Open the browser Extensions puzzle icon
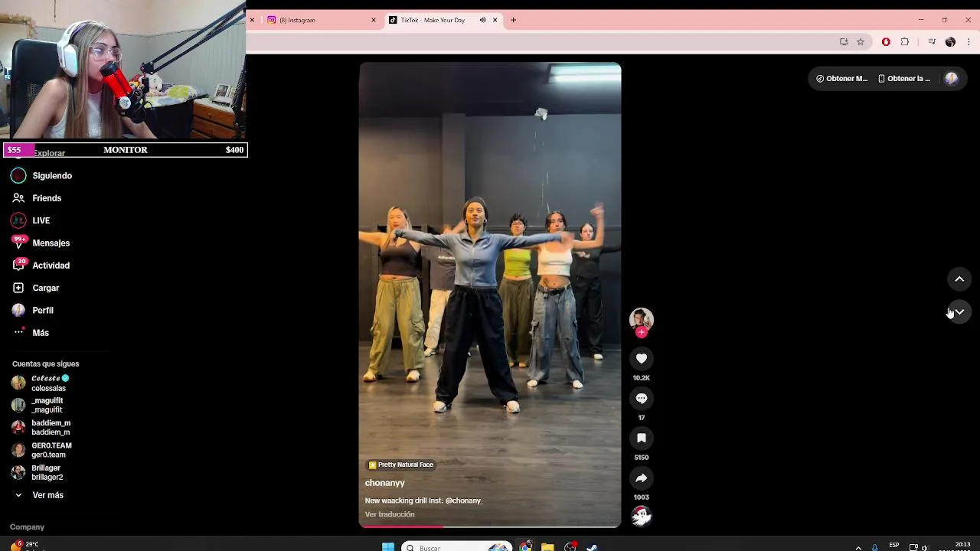Viewport: 980px width, 551px height. click(x=904, y=42)
